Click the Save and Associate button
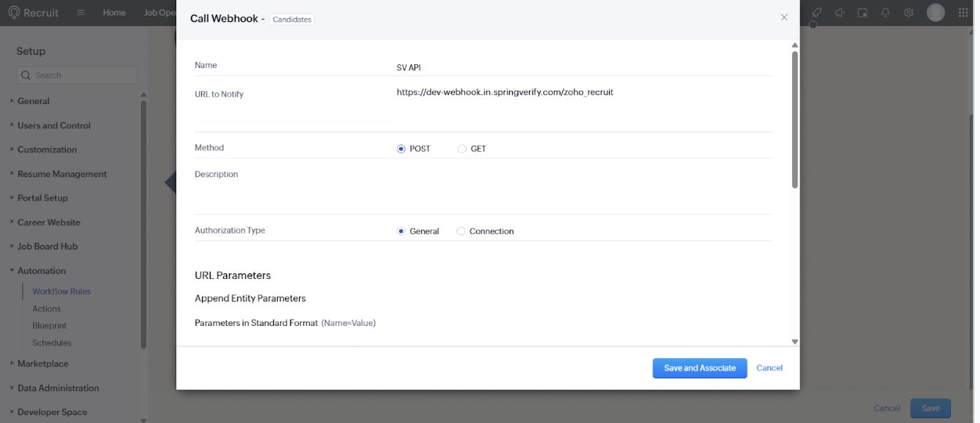980x423 pixels. point(700,368)
